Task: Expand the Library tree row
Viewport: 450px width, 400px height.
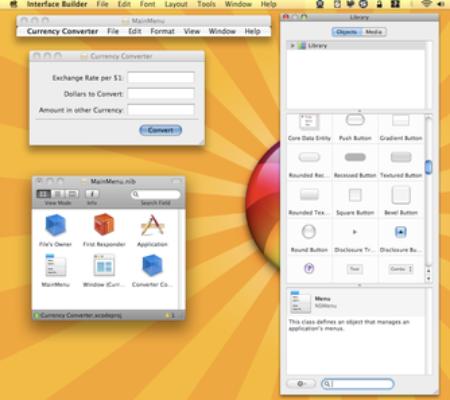Action: click(292, 46)
